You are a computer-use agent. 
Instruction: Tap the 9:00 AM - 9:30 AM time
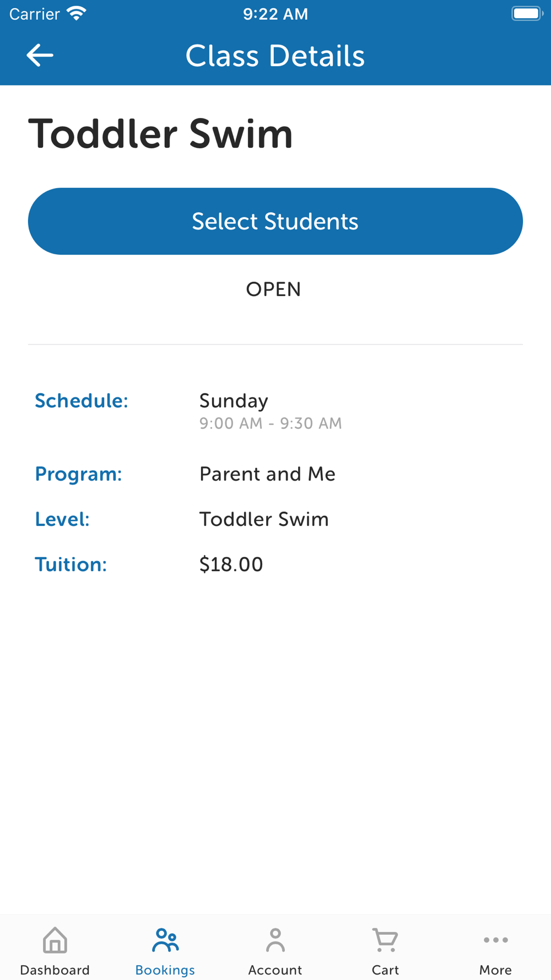[271, 423]
